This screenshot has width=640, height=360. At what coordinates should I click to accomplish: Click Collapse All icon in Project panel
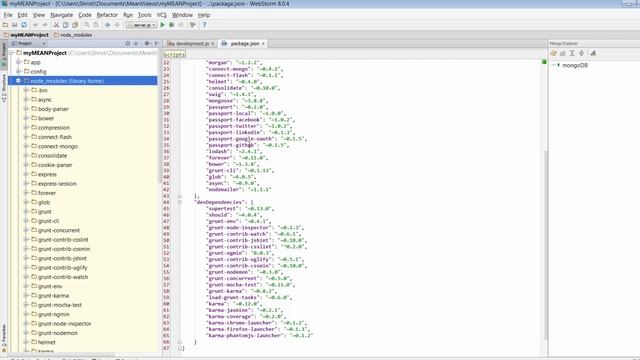tap(136, 43)
